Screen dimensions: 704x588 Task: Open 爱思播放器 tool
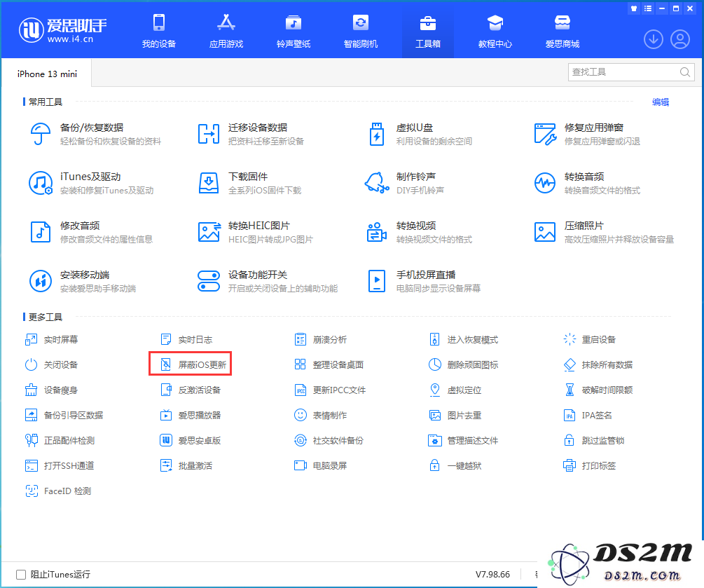point(191,415)
